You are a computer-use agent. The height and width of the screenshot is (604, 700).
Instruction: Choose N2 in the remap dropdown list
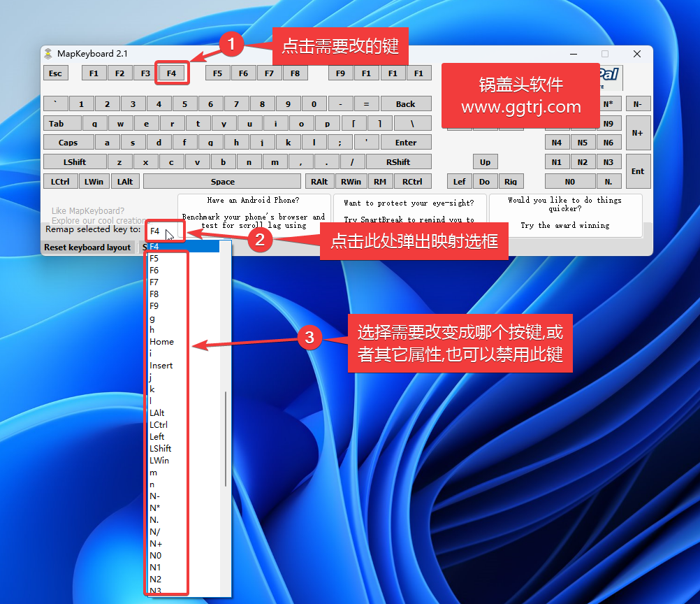click(x=184, y=579)
